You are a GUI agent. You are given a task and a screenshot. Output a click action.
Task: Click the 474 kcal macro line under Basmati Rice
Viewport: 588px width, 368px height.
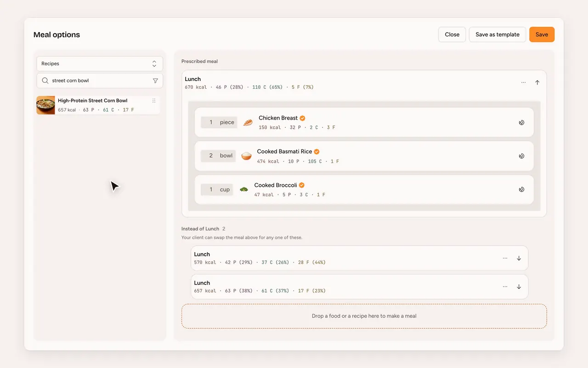298,161
